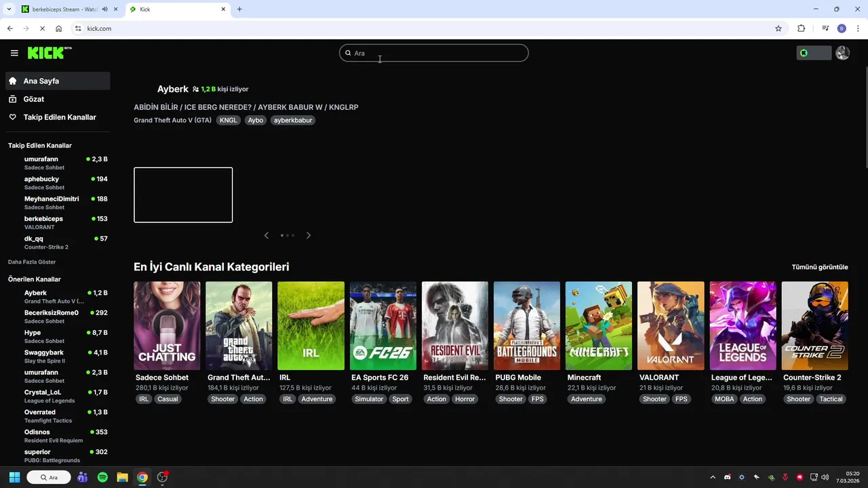The image size is (868, 488).
Task: Open Ayberk in recommended channels
Action: click(x=58, y=297)
